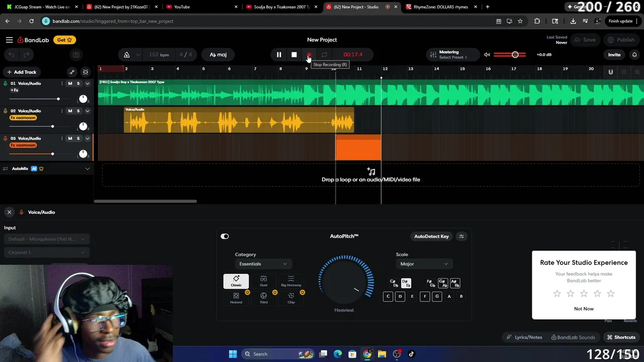
Task: Click track 01 volume slider handle
Action: (x=58, y=99)
